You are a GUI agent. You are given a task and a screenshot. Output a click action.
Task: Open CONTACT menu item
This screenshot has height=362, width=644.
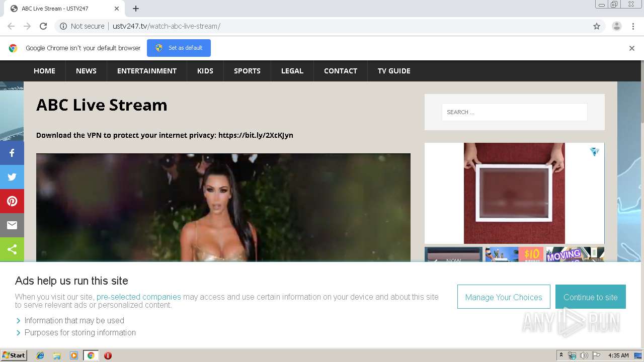[341, 71]
